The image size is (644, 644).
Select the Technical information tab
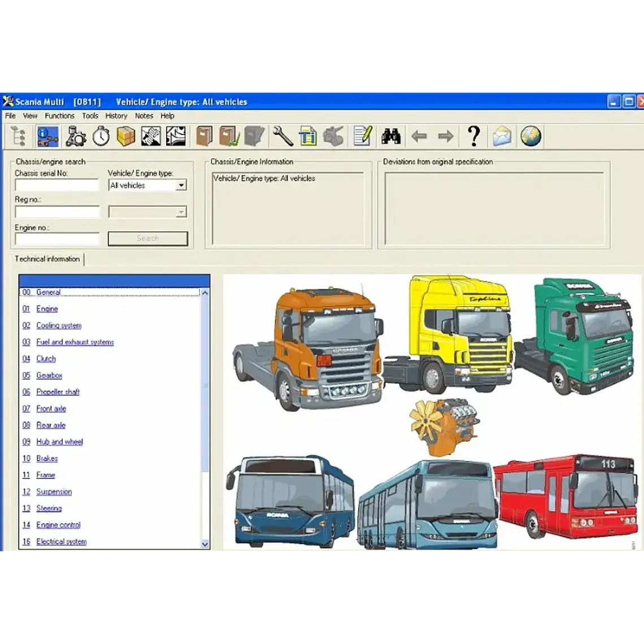[x=47, y=259]
